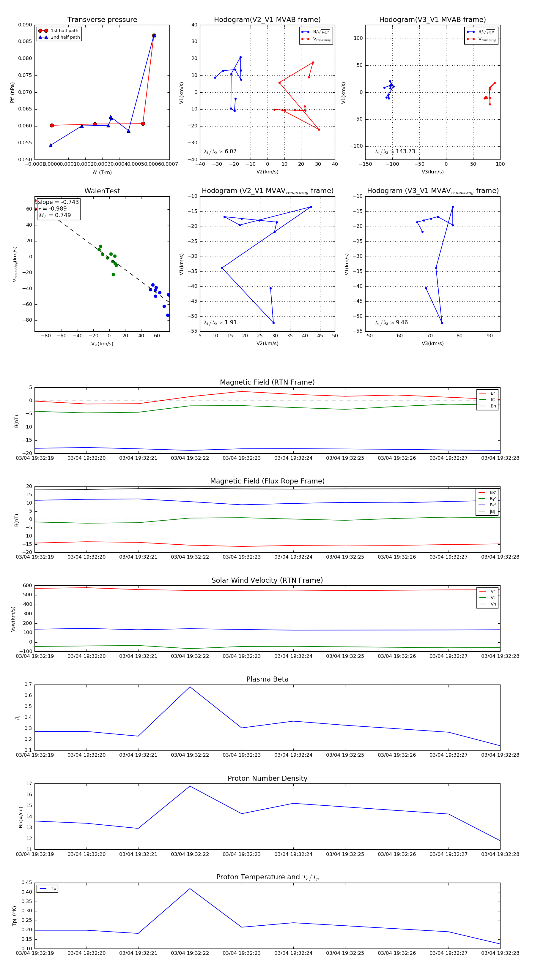This screenshot has height=980, width=535.
Task: Click the 'Hodogram(V3_V1 MVAB frame)' title
Action: 432,20
